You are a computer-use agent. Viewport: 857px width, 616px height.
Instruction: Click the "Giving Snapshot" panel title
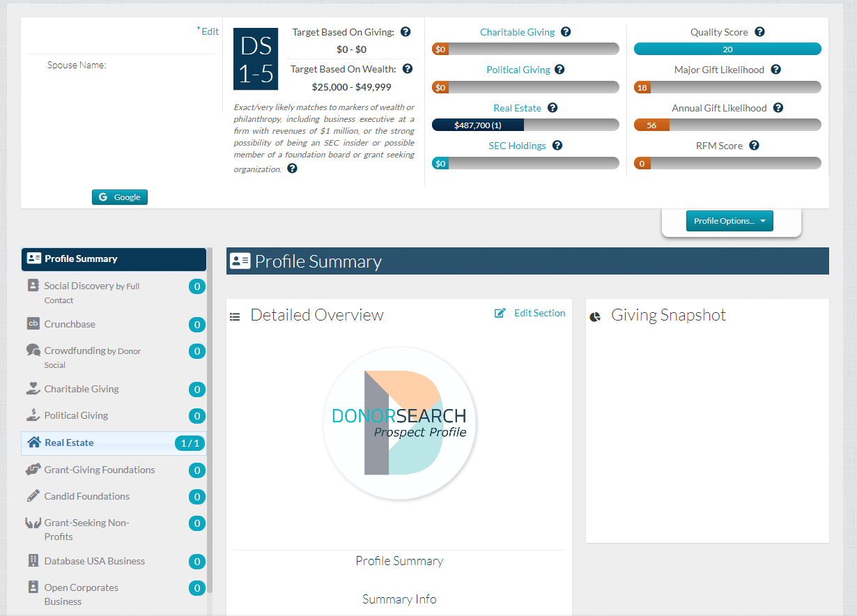point(668,315)
